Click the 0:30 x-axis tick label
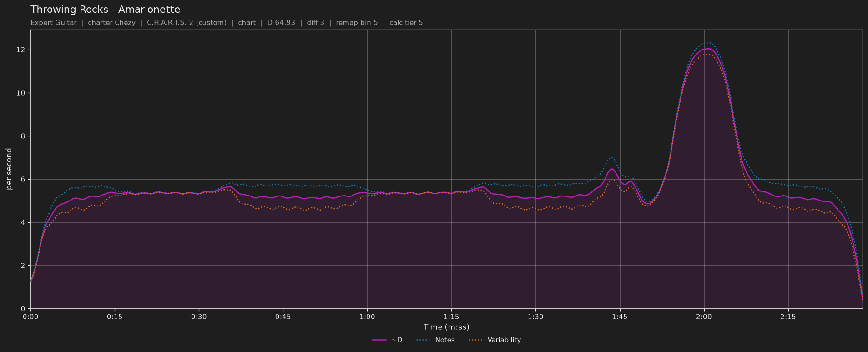This screenshot has width=868, height=352. pos(199,317)
